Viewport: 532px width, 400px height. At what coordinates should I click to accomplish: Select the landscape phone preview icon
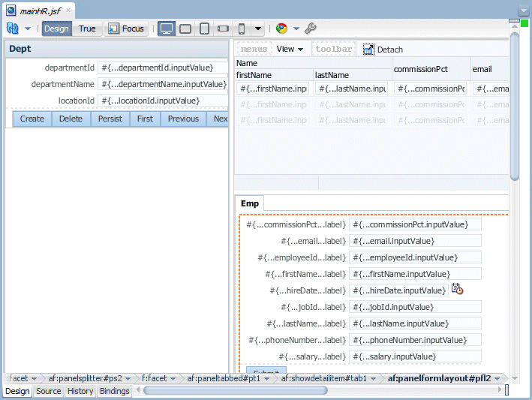223,29
